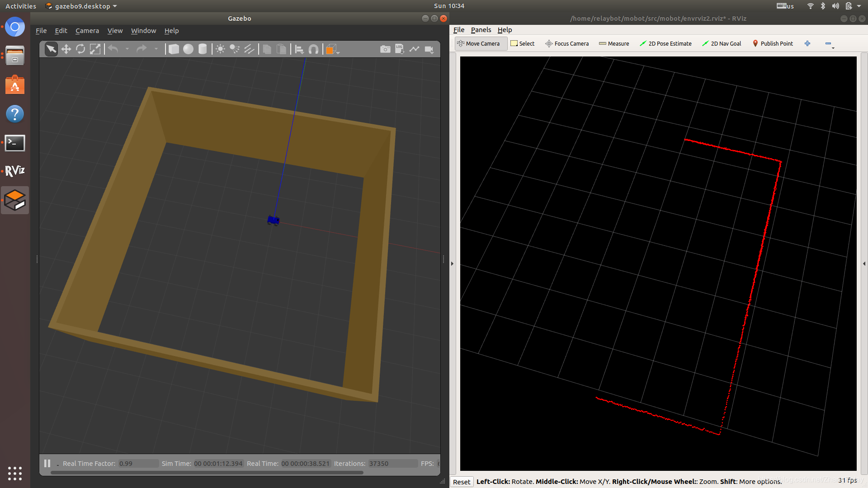This screenshot has width=868, height=488.
Task: Open Terminal from the Ubuntu dock
Action: 15,143
